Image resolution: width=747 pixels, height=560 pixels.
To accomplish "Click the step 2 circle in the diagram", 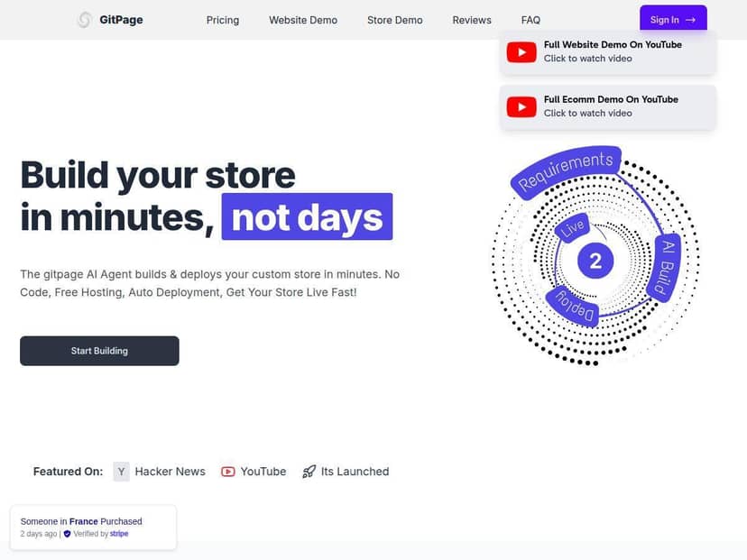I will coord(596,260).
